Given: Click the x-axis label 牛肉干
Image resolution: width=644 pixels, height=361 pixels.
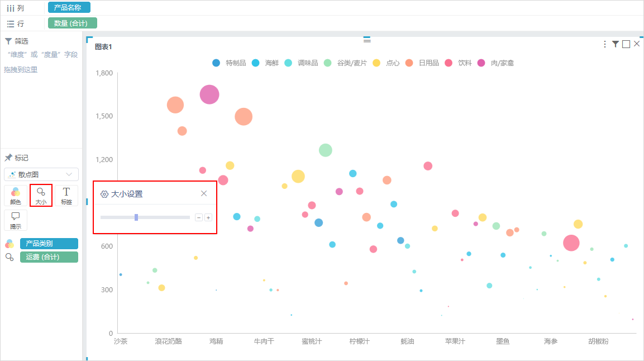Looking at the screenshot, I should point(264,341).
